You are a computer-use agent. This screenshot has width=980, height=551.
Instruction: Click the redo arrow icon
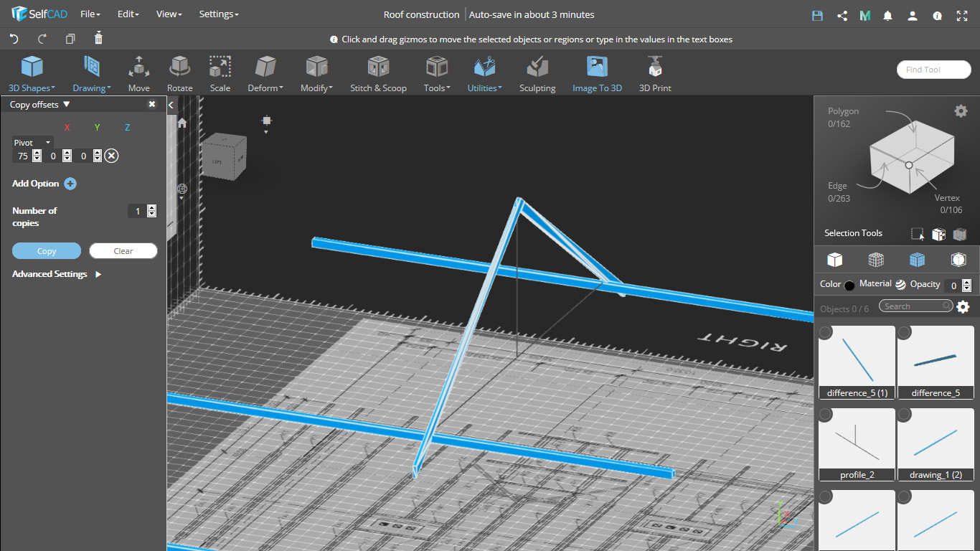click(42, 39)
